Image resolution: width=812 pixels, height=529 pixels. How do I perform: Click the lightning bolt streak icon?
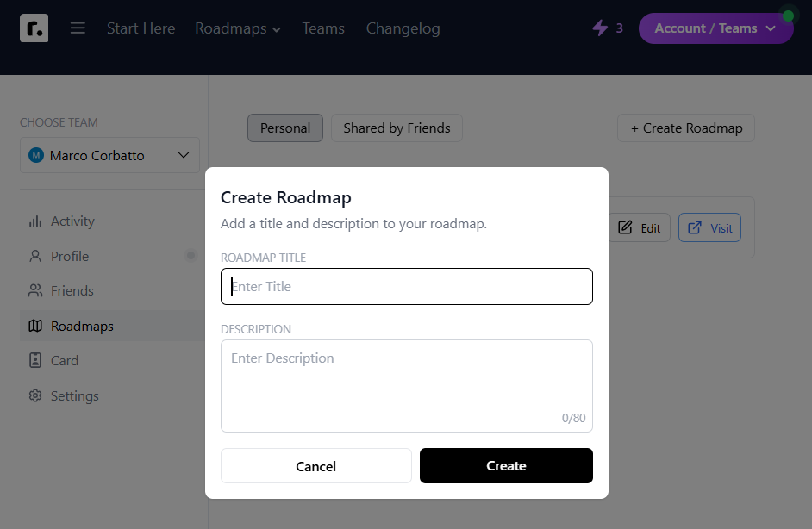[600, 28]
